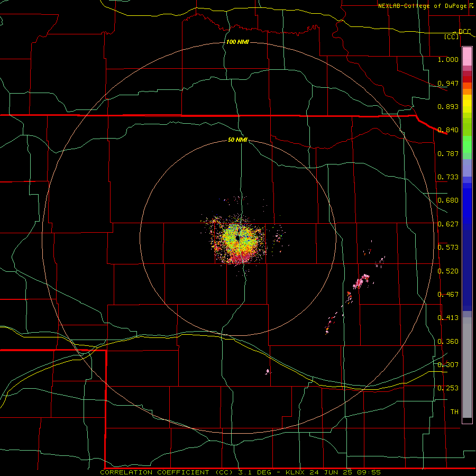Click the Correlation Coefficient KLNX caption
Viewport: 476px width, 476px height.
pyautogui.click(x=241, y=472)
